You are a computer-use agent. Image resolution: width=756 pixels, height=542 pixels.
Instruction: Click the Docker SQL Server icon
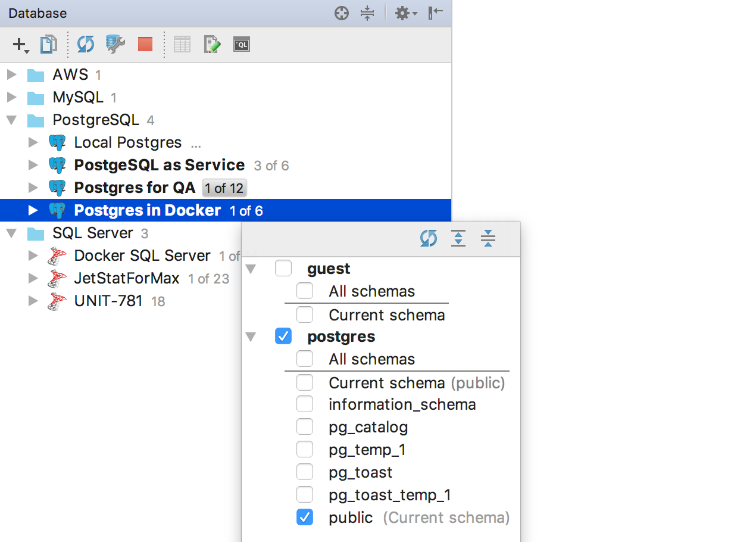57,256
